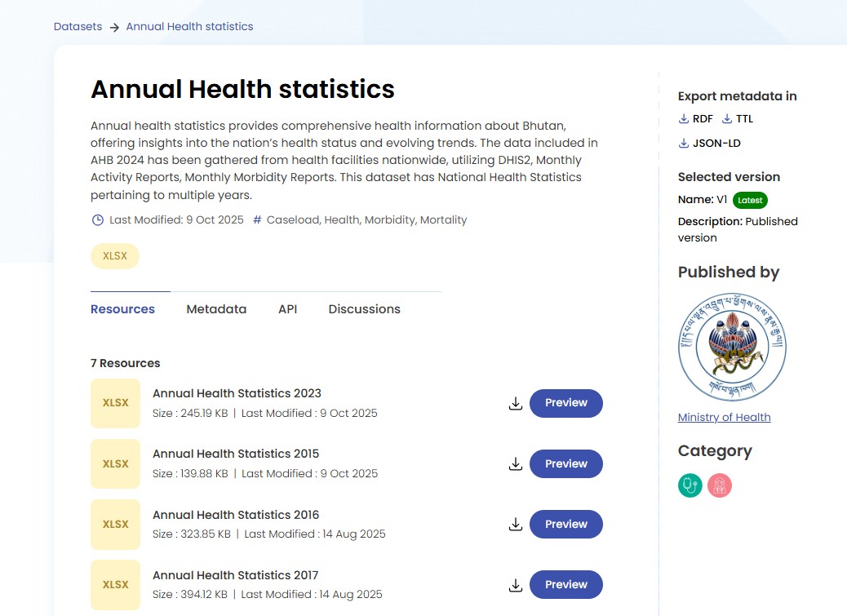847x616 pixels.
Task: Go to Datasets breadcrumb link
Action: click(78, 27)
